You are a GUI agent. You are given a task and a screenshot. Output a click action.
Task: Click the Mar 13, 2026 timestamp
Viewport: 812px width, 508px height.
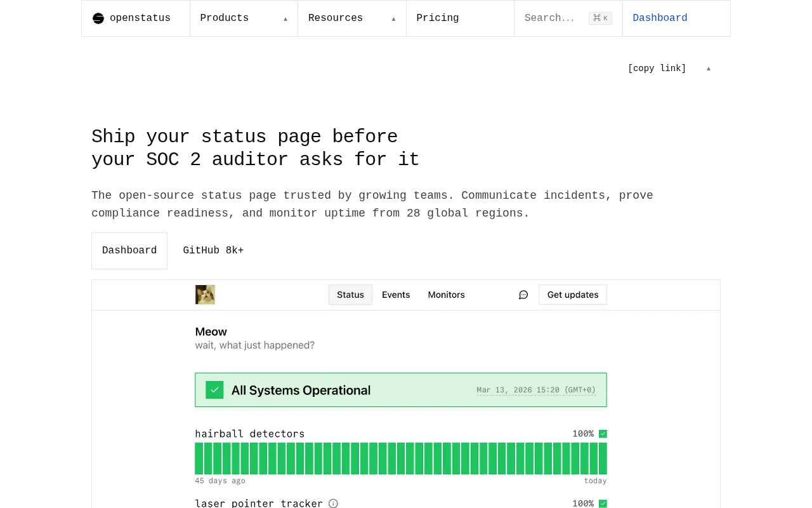click(x=536, y=390)
